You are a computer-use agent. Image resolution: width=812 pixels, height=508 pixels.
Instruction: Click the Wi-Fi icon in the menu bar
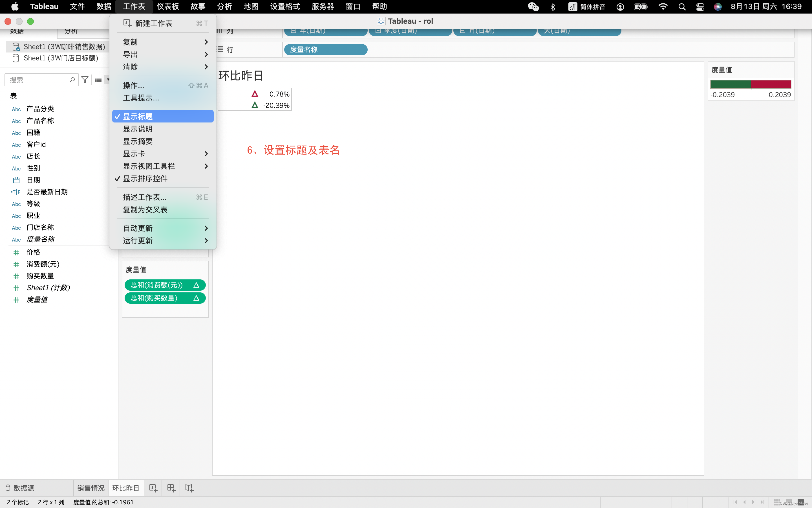pyautogui.click(x=663, y=6)
